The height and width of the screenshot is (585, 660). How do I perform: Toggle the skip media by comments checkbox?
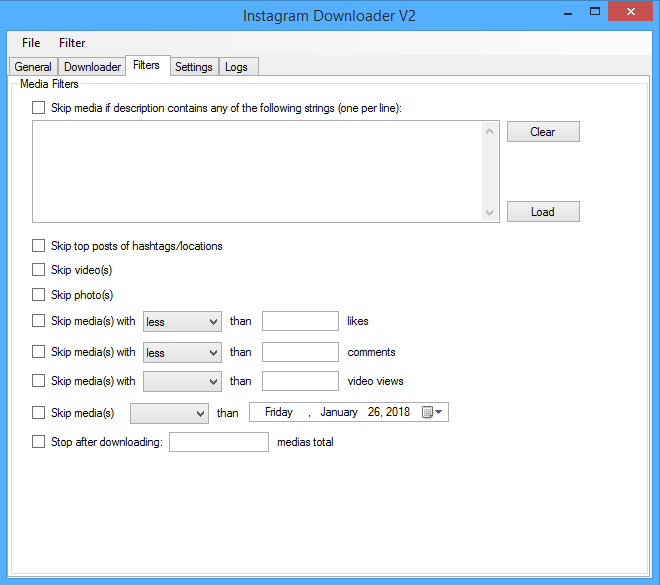39,351
